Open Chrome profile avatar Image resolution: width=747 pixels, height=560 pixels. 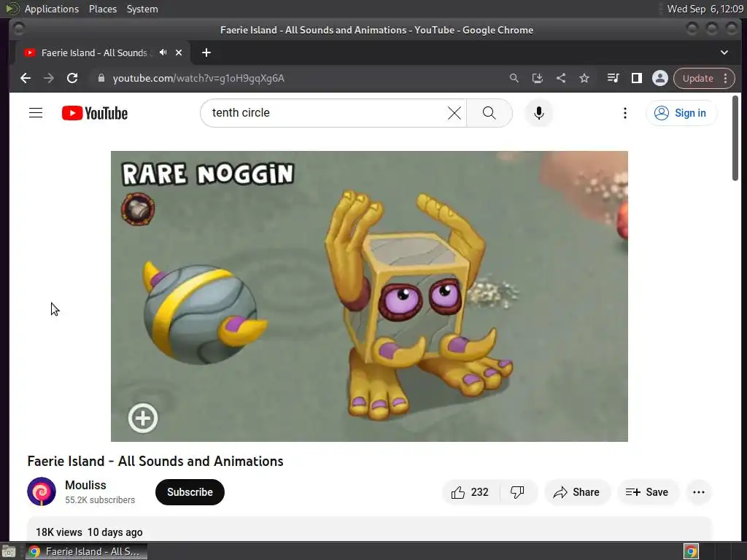click(x=659, y=78)
